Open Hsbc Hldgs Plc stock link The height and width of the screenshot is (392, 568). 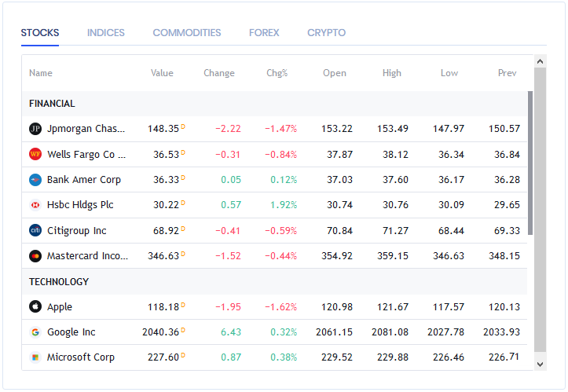coord(80,205)
